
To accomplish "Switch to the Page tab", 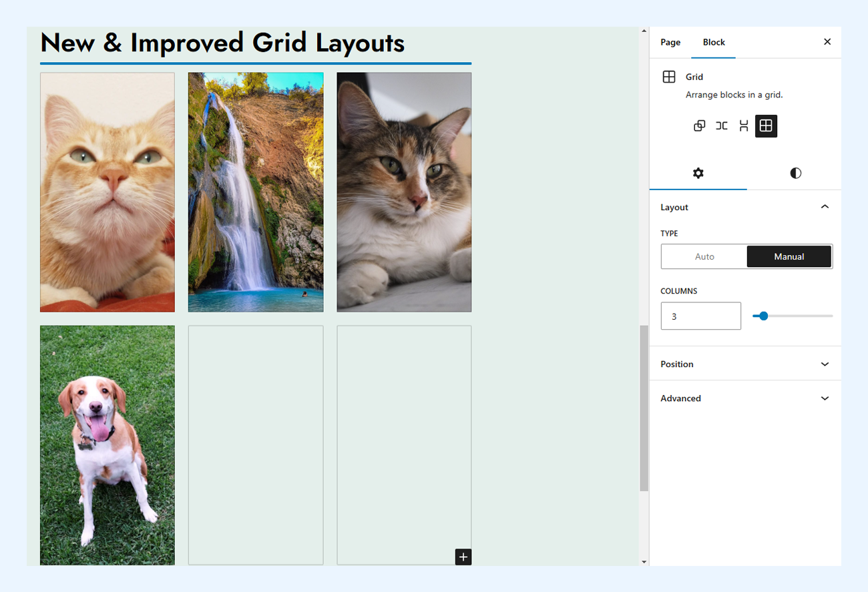I will point(670,42).
